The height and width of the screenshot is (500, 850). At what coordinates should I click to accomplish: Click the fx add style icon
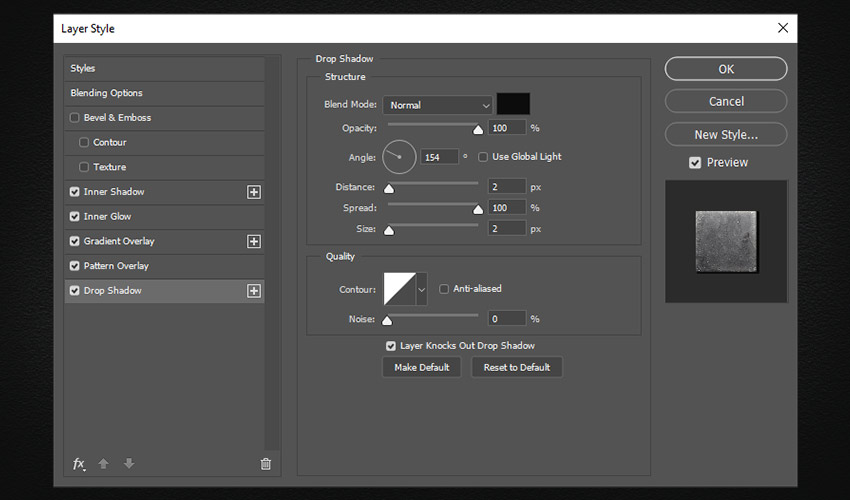coord(79,464)
